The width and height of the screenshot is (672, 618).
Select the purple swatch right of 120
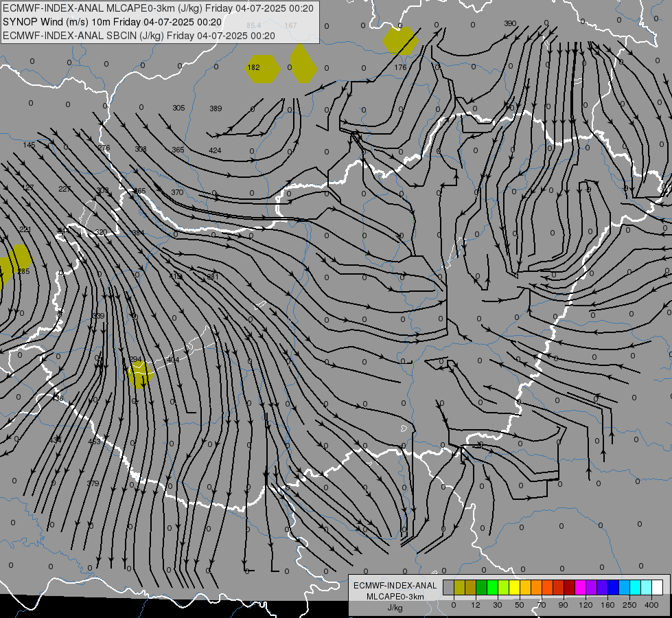592,588
